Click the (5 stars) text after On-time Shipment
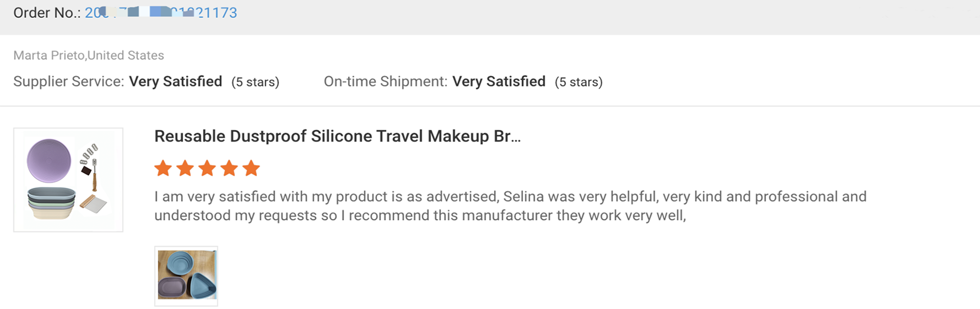Screen dimensions: 980x309 579,82
